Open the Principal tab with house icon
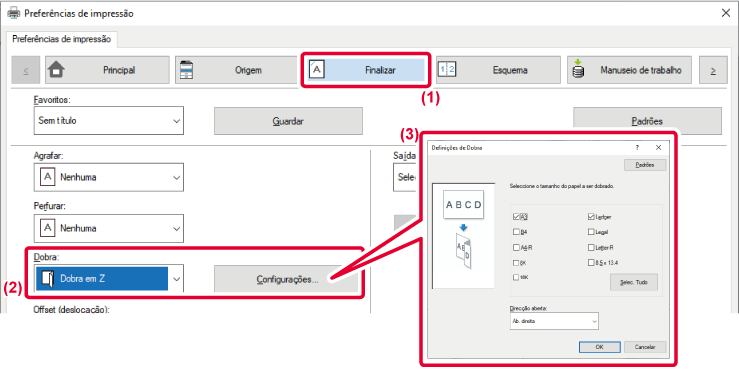The image size is (739, 371). [x=107, y=70]
